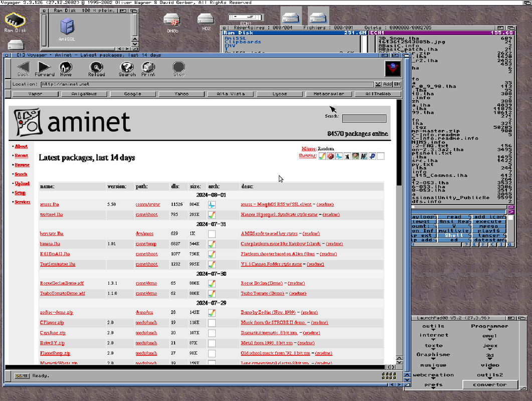Open the Alta Vista bookmark button

[x=231, y=94]
